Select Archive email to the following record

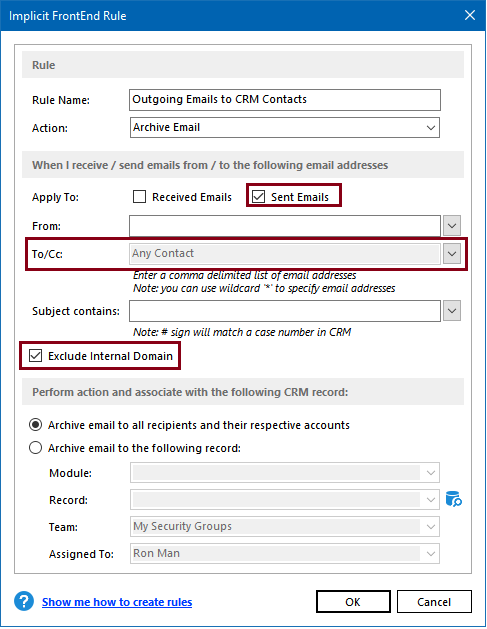(x=35, y=448)
